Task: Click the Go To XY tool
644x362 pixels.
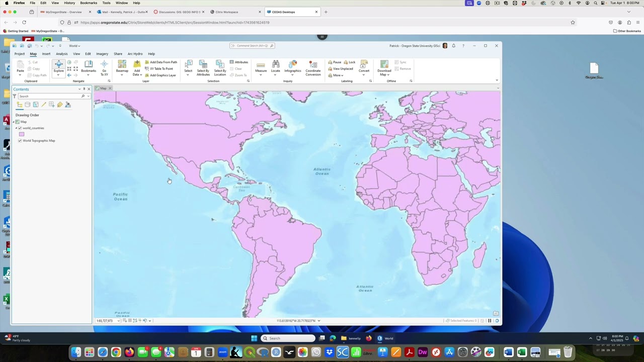Action: tap(104, 68)
